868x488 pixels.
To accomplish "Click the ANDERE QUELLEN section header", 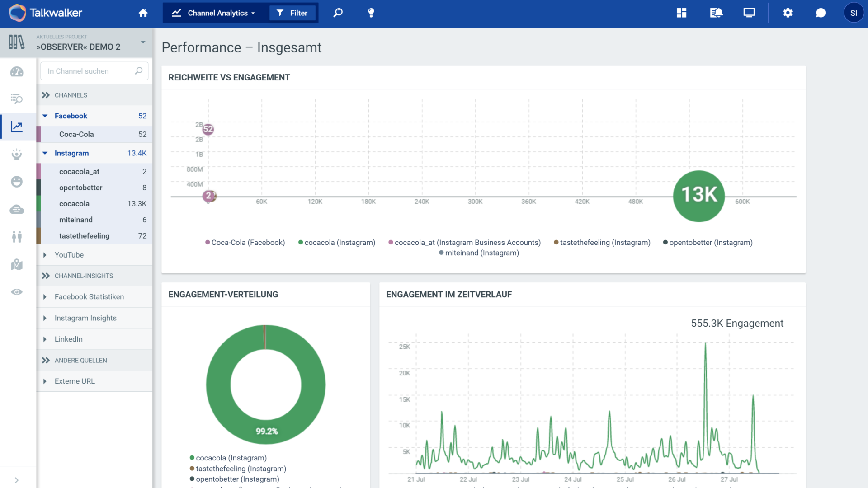I will pyautogui.click(x=94, y=361).
